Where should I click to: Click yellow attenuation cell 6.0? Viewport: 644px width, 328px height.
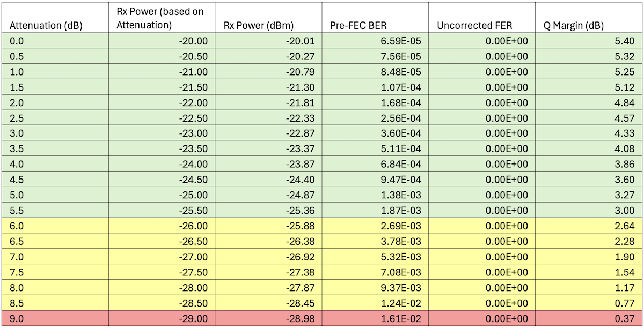pyautogui.click(x=55, y=225)
